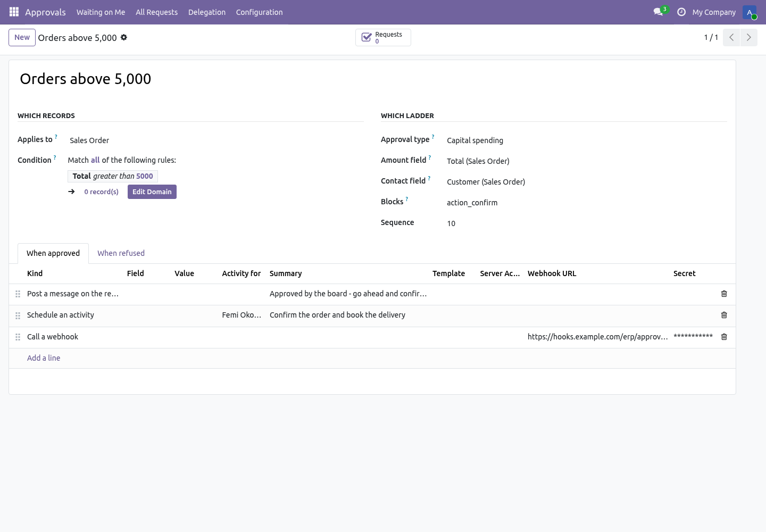
Task: Open the All Requests menu
Action: [157, 12]
